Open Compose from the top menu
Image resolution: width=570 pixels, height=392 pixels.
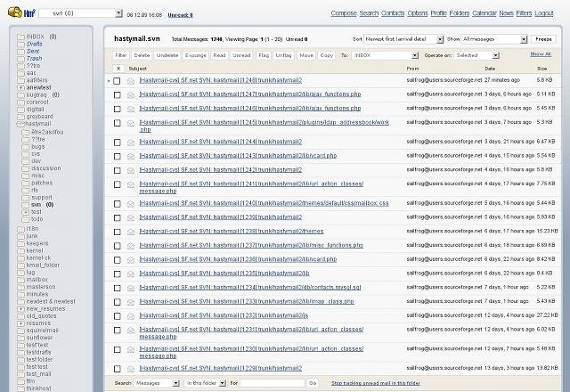pyautogui.click(x=344, y=13)
